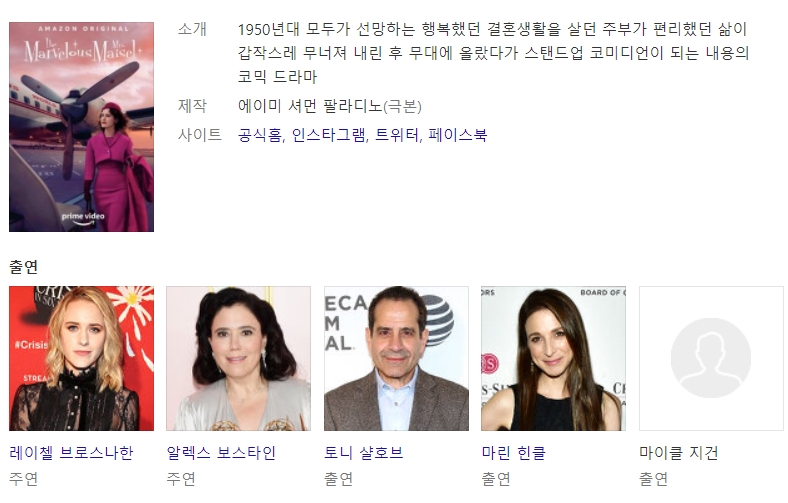Click the writer name 에이미 셔먼 팔라디노
The height and width of the screenshot is (503, 788).
(x=310, y=106)
